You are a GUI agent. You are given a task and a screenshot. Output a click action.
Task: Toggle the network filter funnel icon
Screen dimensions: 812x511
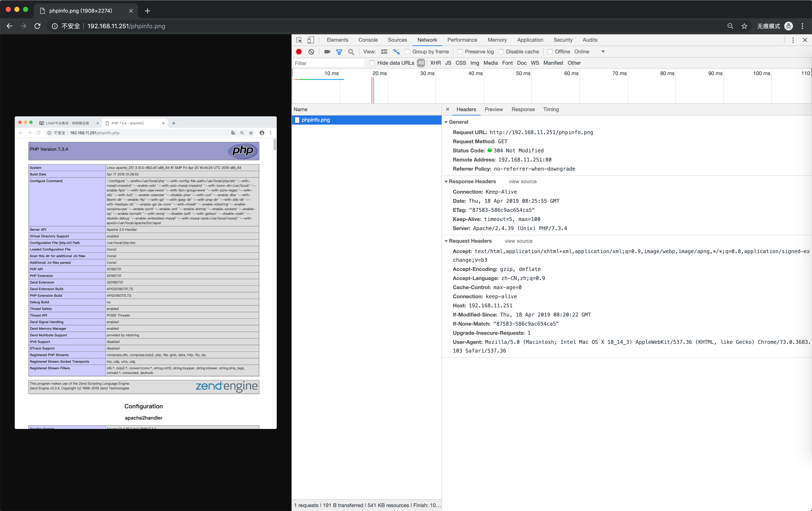pyautogui.click(x=339, y=52)
